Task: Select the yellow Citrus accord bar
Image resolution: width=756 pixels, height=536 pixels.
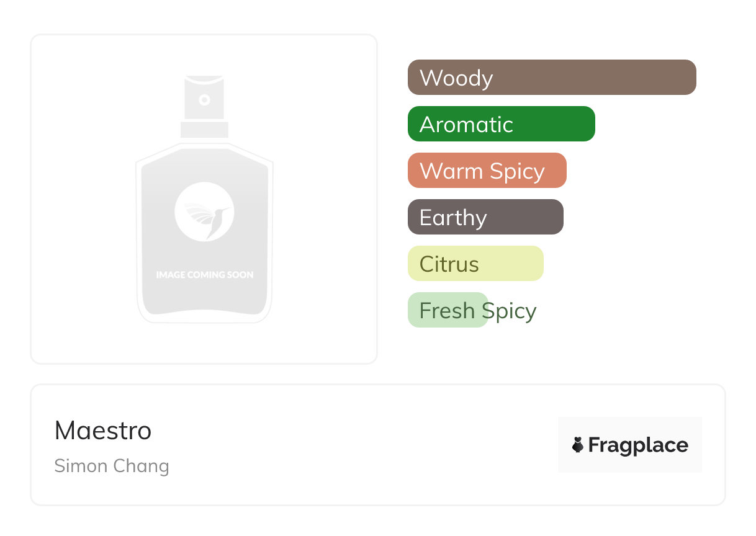Action: click(475, 264)
